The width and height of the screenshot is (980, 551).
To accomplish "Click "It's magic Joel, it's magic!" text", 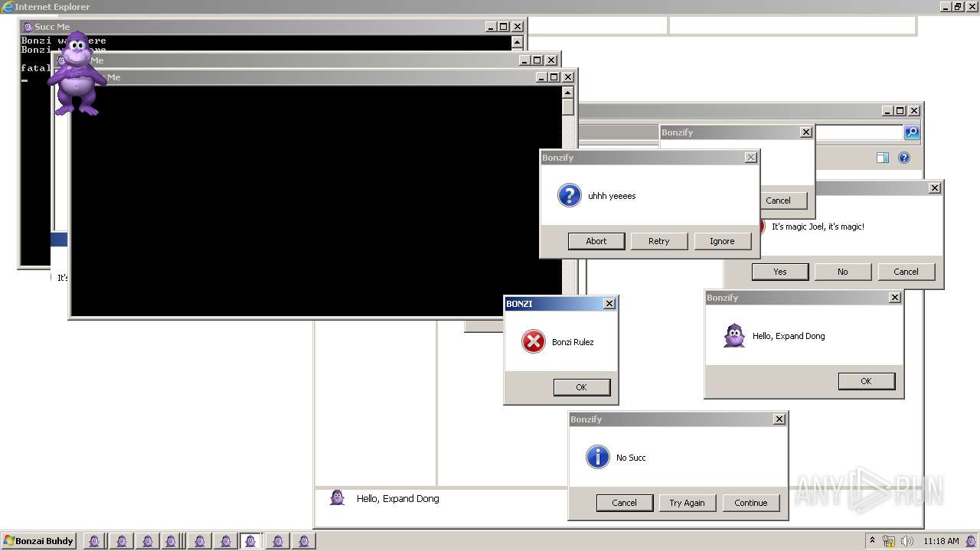I will [818, 227].
